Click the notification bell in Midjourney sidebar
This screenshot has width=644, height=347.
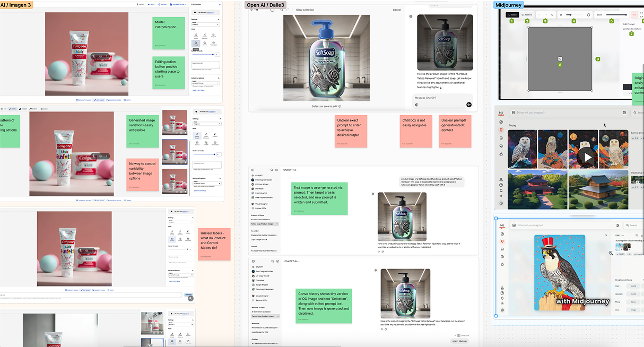[x=501, y=190]
